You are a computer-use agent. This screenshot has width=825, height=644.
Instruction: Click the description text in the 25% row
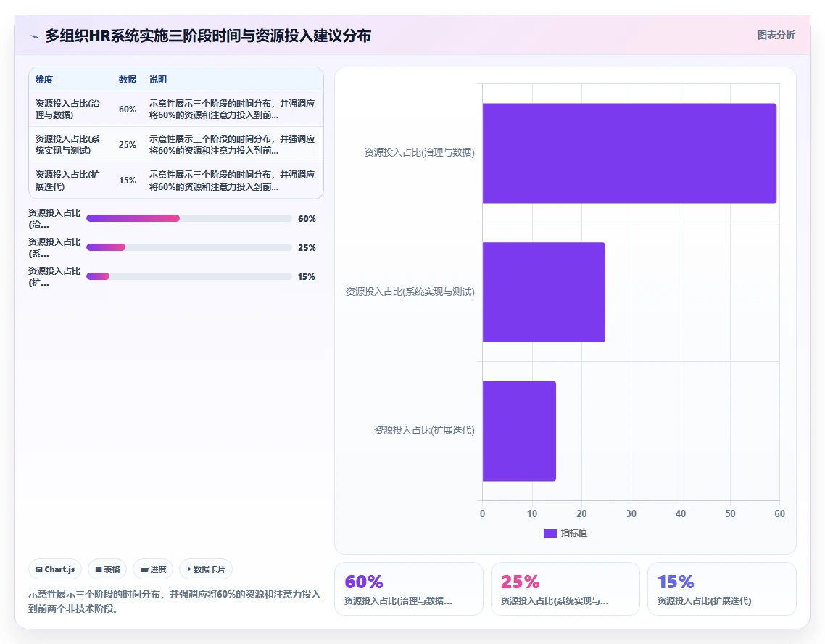(x=232, y=145)
